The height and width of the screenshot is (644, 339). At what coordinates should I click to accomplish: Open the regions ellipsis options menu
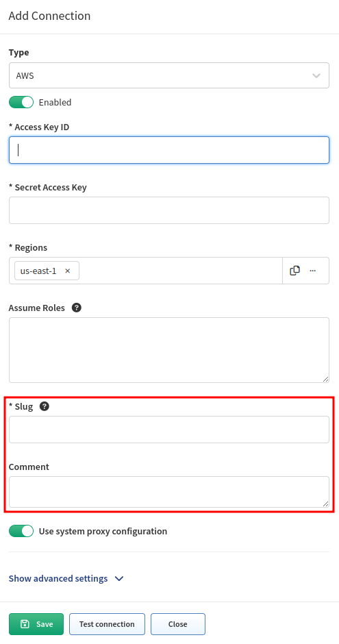(313, 271)
